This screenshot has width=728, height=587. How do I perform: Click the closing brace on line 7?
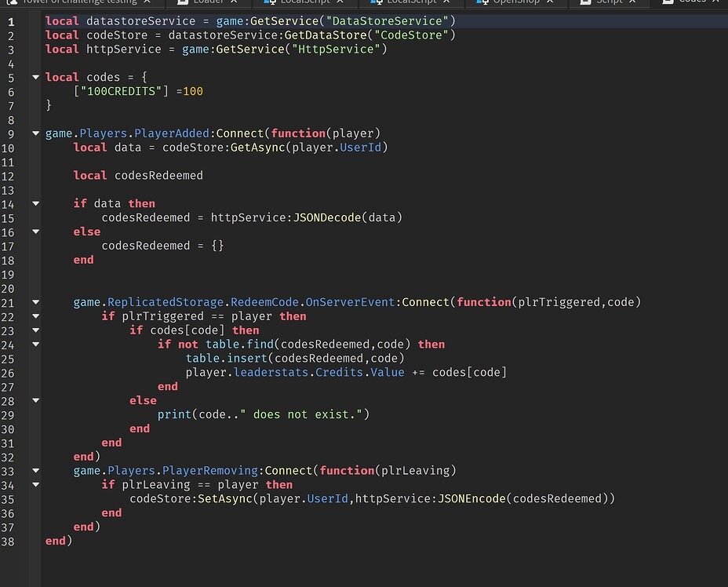click(49, 105)
